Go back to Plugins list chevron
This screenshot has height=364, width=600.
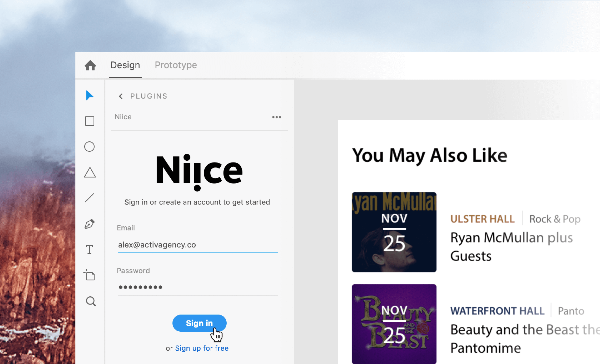click(120, 96)
